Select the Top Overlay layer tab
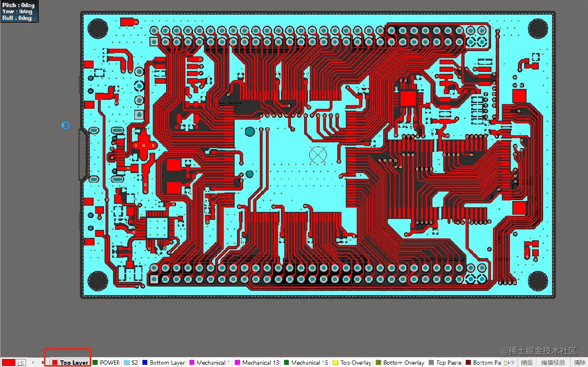588x367 pixels. click(x=352, y=363)
